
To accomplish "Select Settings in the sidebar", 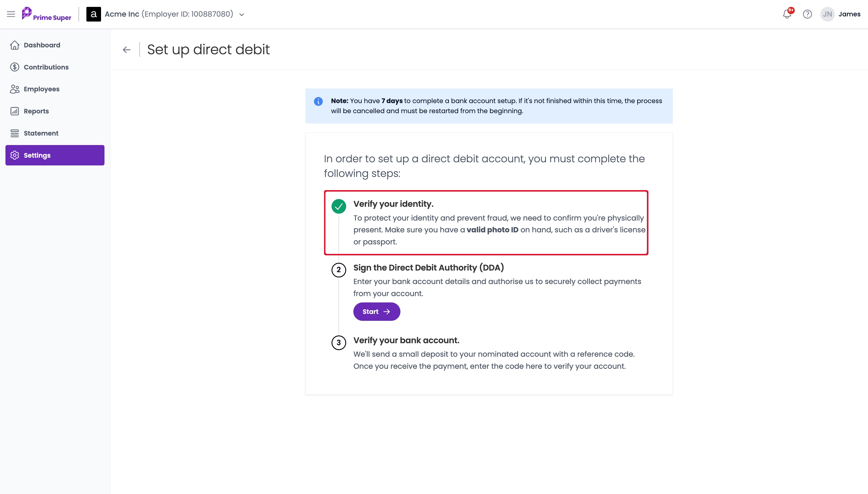I will [x=55, y=155].
